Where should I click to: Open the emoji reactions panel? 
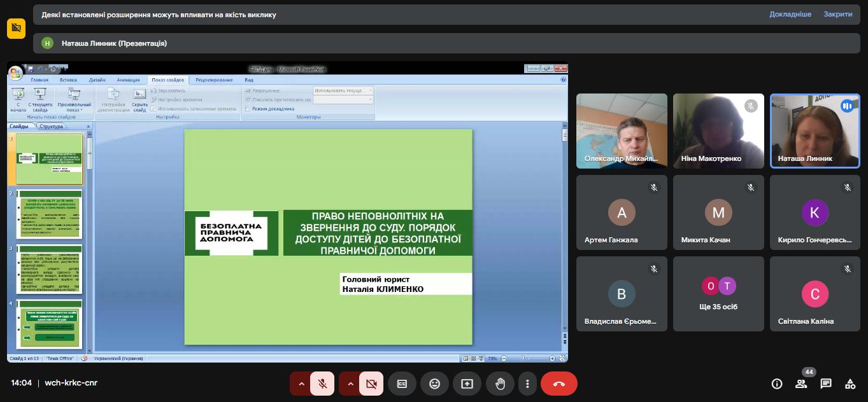pos(435,384)
